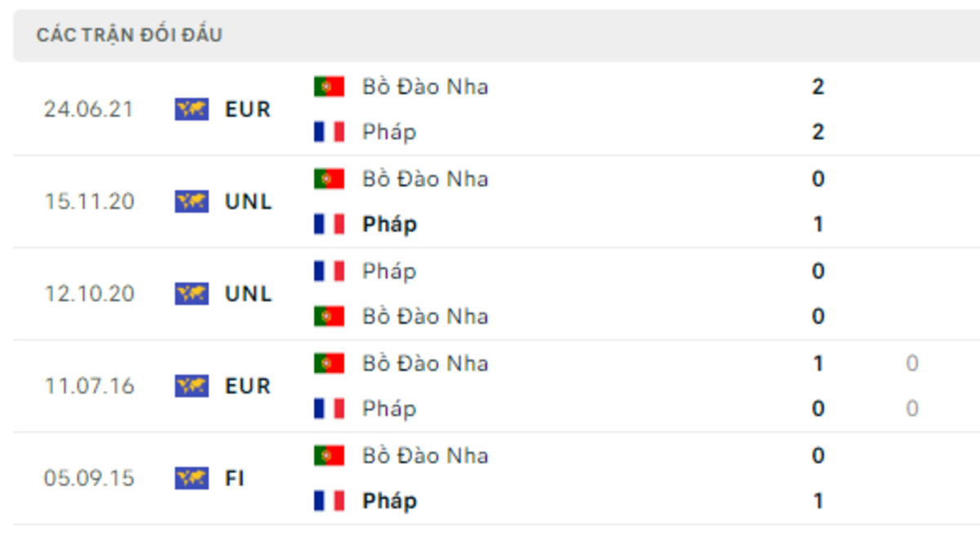
Task: Click Portugal's flag in the 24.06.21 match
Action: 329,87
